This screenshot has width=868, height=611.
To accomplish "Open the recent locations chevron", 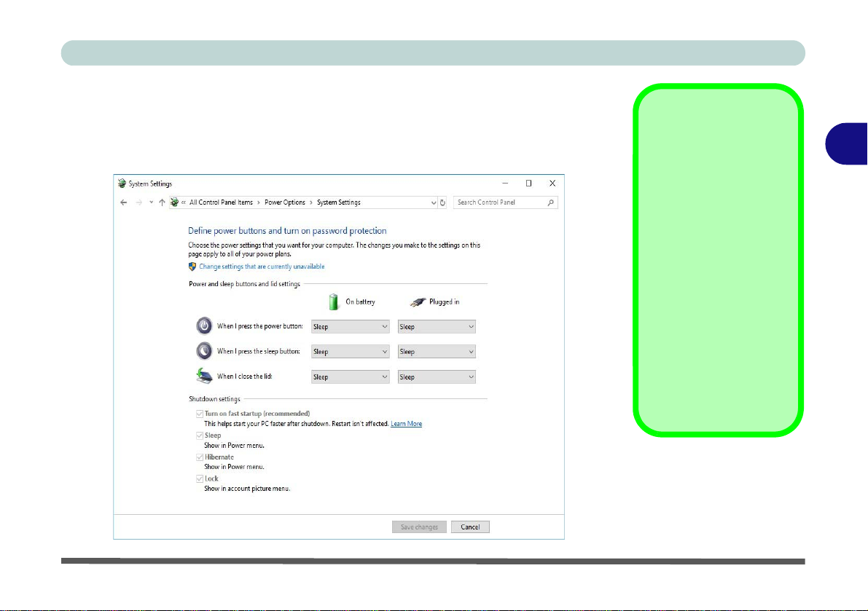I will tap(151, 202).
